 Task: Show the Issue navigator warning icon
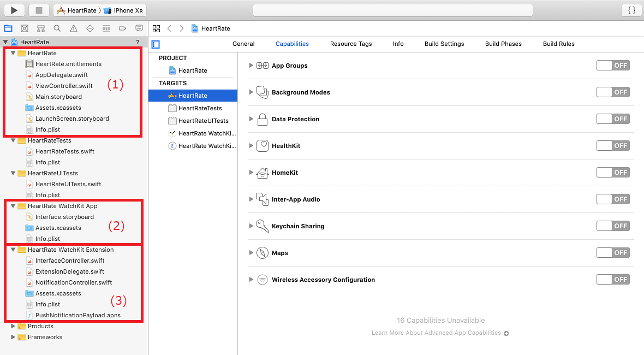click(74, 28)
